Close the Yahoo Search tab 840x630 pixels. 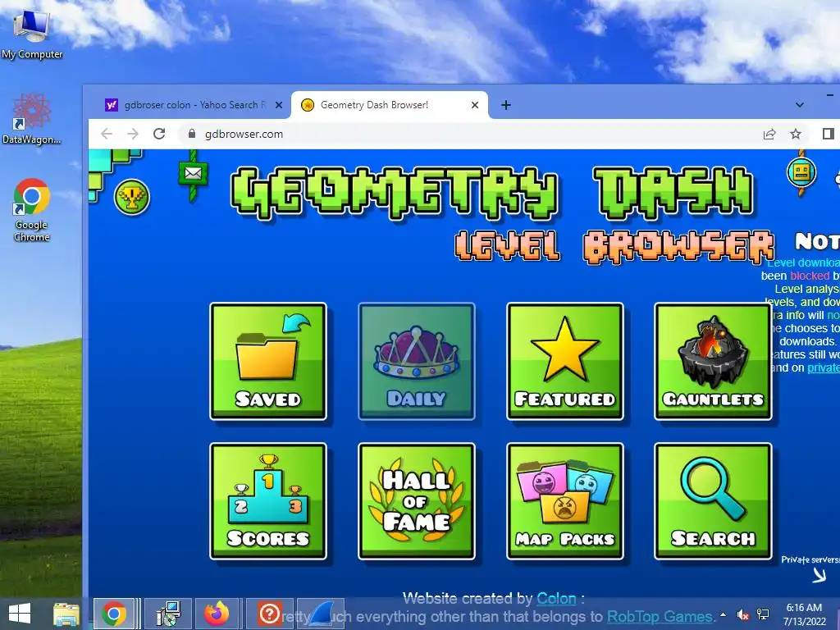[279, 105]
